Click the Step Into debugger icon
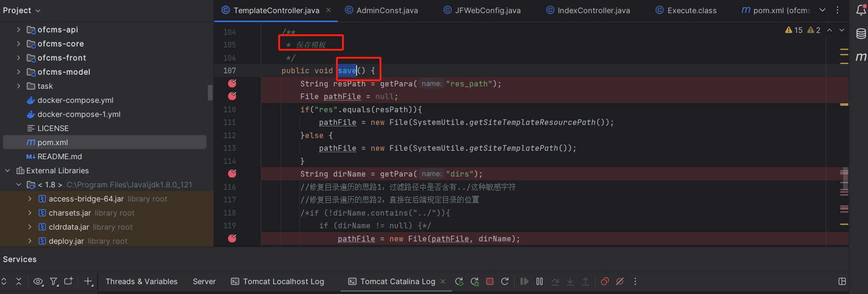This screenshot has width=868, height=294. coord(570,281)
